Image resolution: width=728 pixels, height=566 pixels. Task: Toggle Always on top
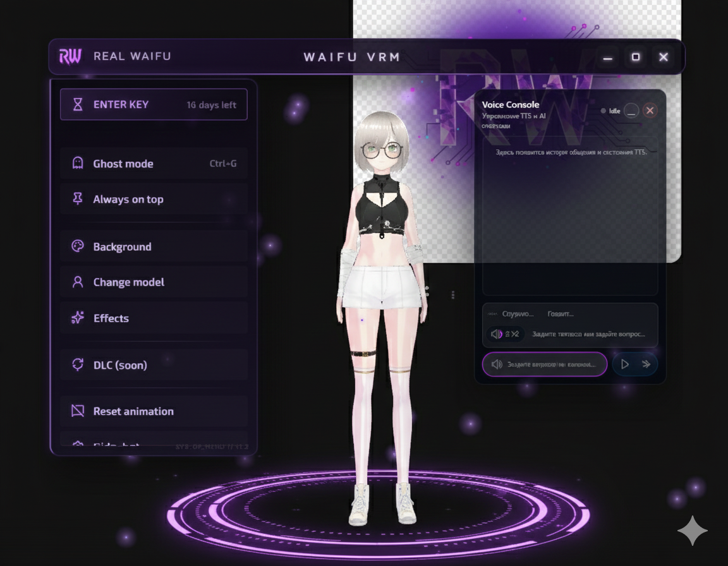click(154, 199)
